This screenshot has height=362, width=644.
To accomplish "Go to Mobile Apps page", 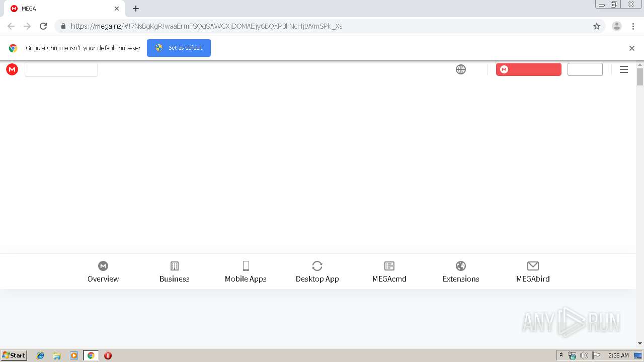I will [246, 272].
